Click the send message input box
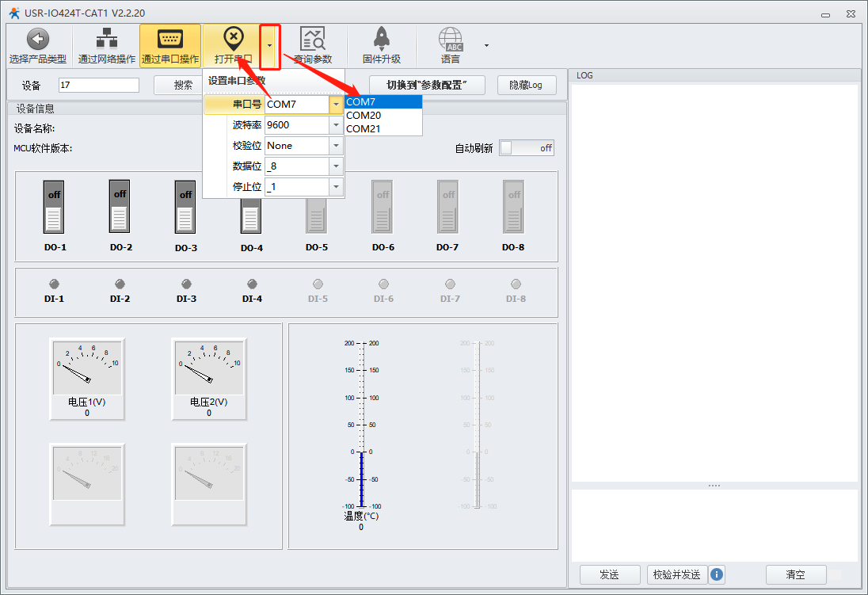 coord(714,524)
